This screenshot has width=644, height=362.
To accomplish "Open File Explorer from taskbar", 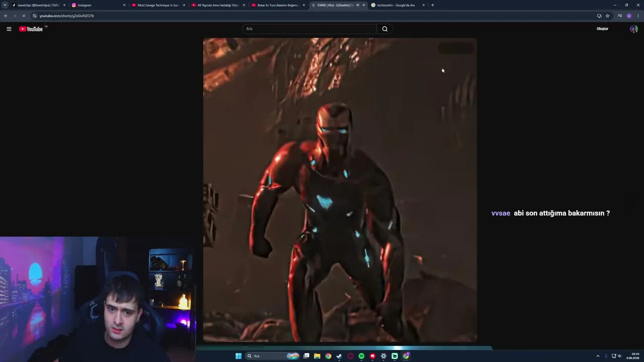I will click(317, 356).
